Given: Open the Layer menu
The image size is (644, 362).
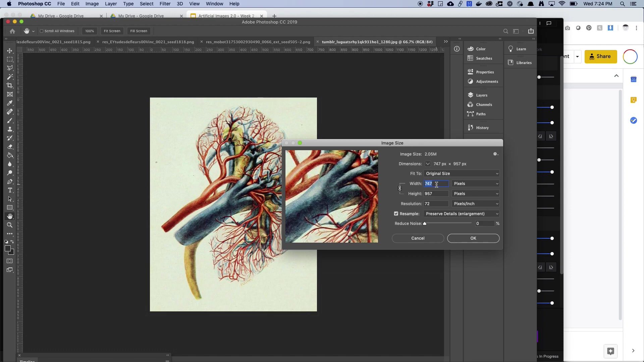Looking at the screenshot, I should (x=111, y=4).
